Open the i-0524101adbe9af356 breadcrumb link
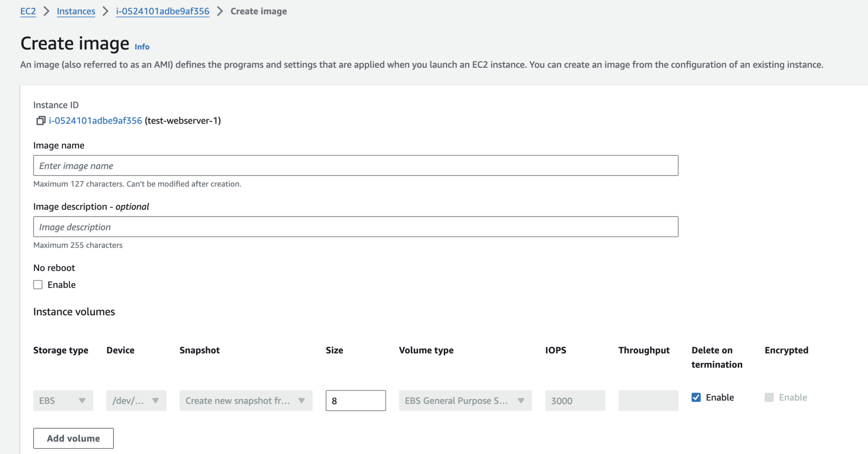Image resolution: width=868 pixels, height=454 pixels. [x=163, y=11]
